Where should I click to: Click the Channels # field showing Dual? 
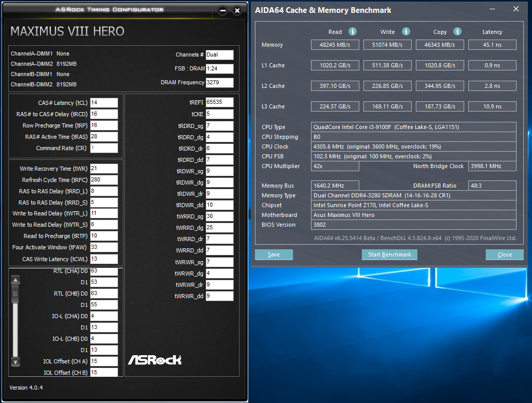pyautogui.click(x=219, y=54)
